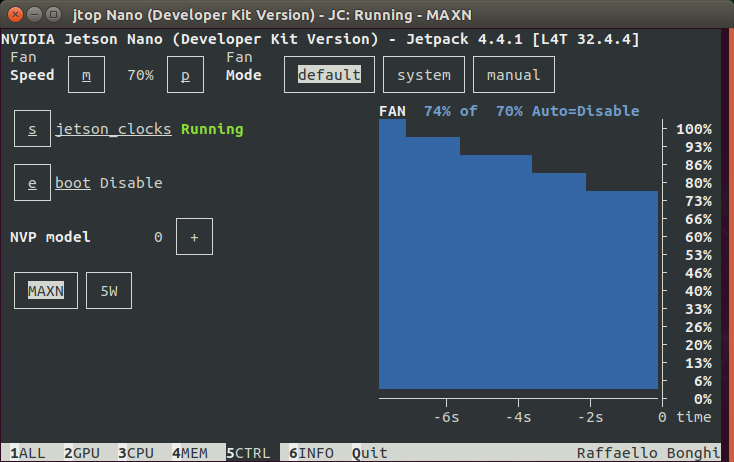
Task: Close the jtop window
Action: pos(15,15)
